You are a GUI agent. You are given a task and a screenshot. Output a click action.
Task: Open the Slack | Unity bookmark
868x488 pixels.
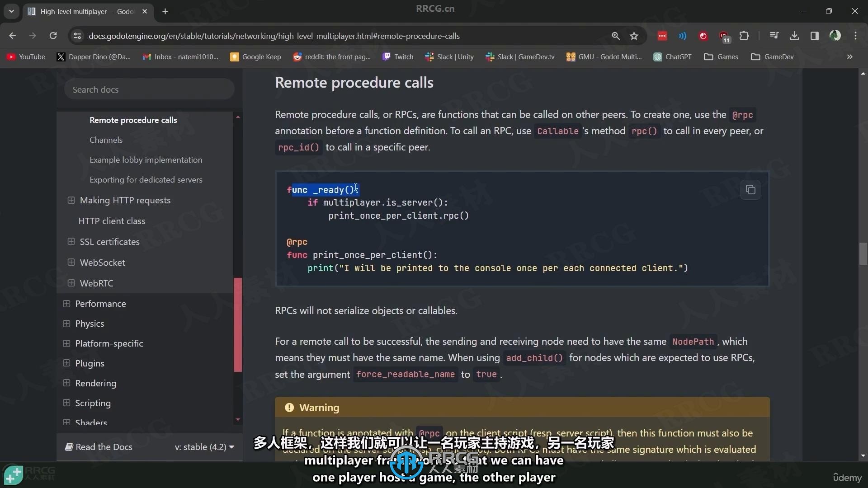click(449, 56)
